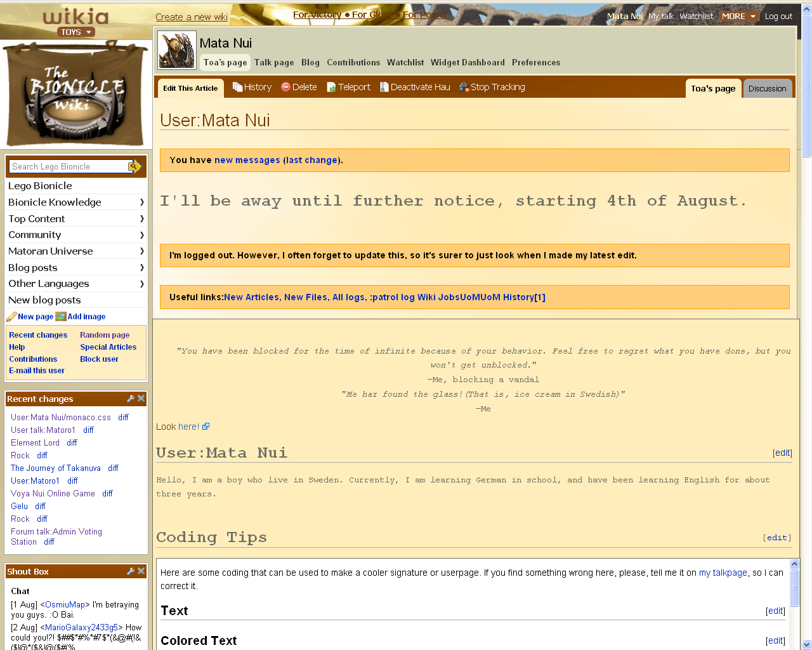Viewport: 812px width, 650px height.
Task: Click the red Delete icon
Action: pos(285,87)
